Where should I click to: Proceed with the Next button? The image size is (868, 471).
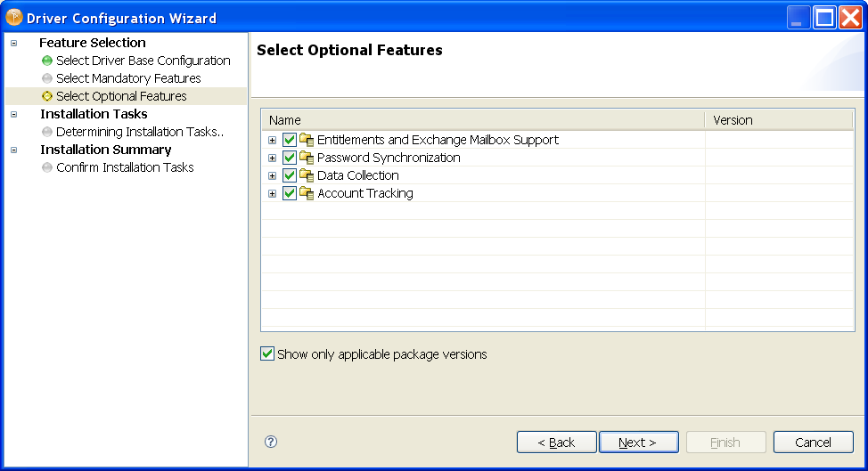[x=638, y=443]
